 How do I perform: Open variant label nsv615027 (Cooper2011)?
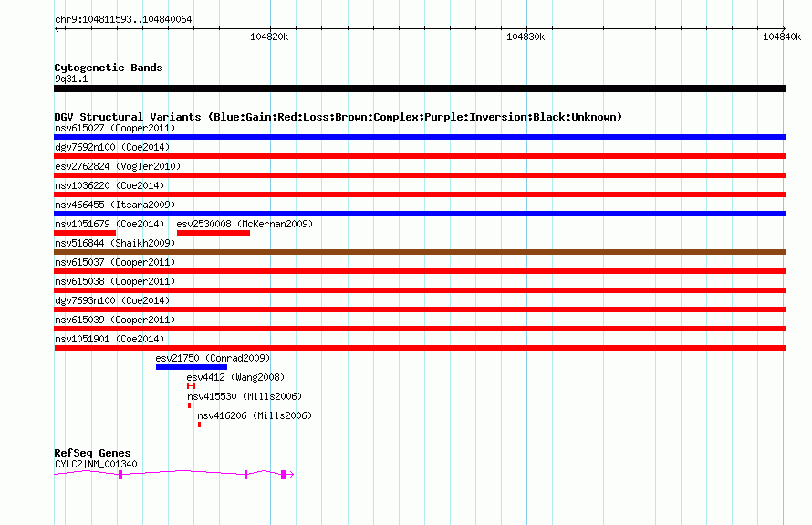tap(115, 128)
